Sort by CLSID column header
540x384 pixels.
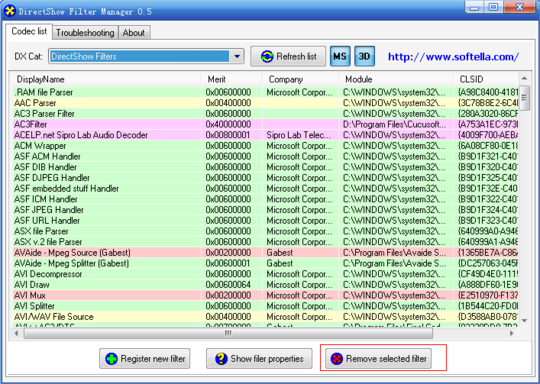click(x=486, y=79)
